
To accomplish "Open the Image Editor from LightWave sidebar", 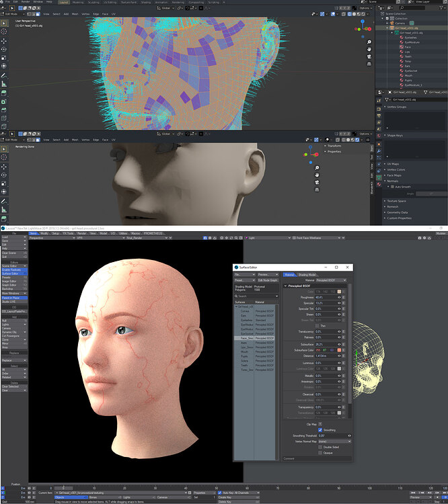I will (14, 282).
